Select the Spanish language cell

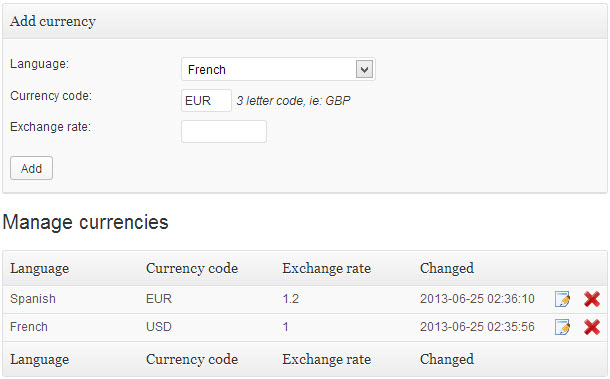point(33,299)
